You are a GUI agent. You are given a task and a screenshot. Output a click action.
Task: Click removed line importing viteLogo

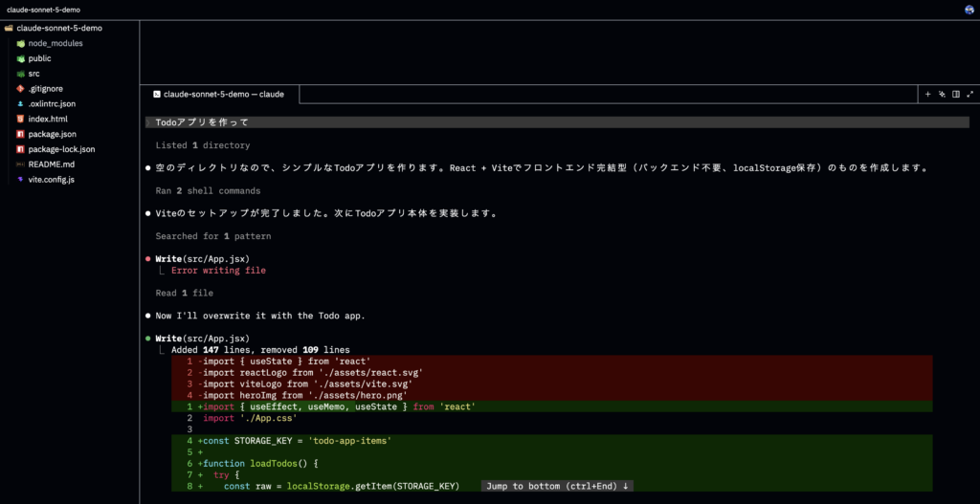pos(552,383)
